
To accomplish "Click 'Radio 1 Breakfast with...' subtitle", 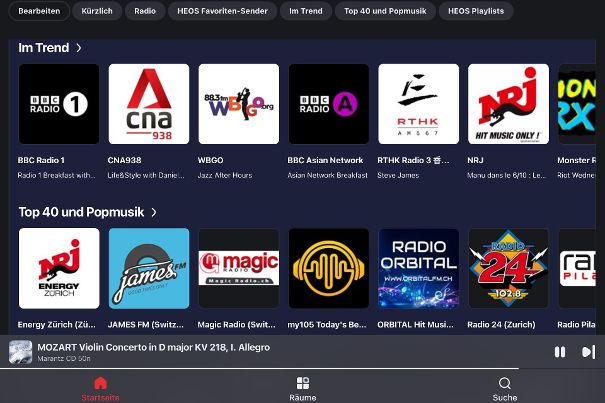I will (56, 175).
